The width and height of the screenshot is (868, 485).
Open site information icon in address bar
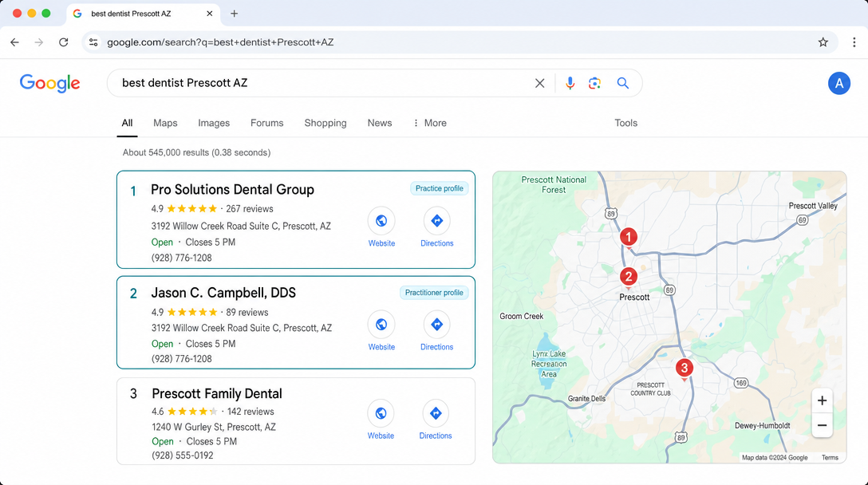click(x=93, y=42)
